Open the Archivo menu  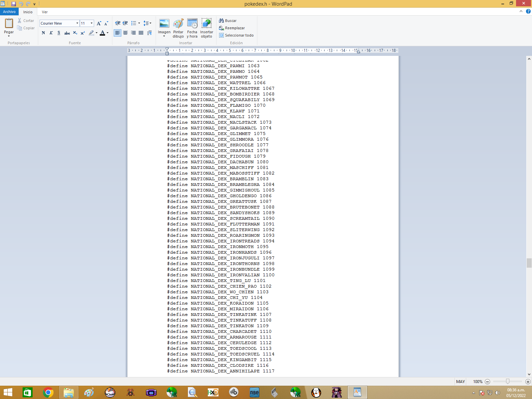coord(9,12)
